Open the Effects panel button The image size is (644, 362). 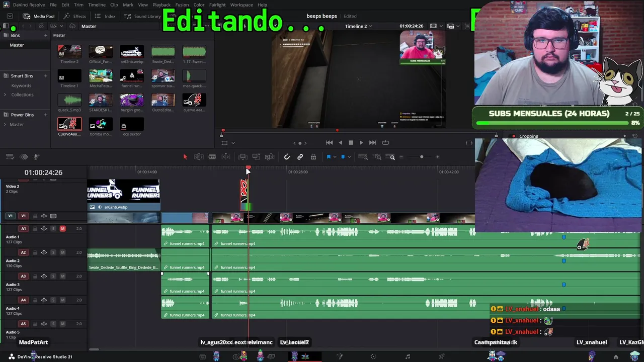74,16
